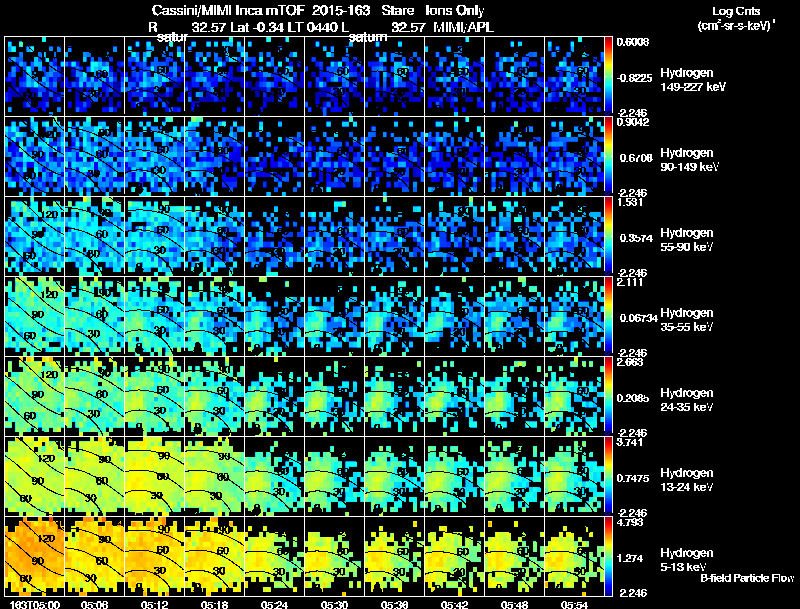Click the 'Log Cnts' scale heading

coord(736,11)
